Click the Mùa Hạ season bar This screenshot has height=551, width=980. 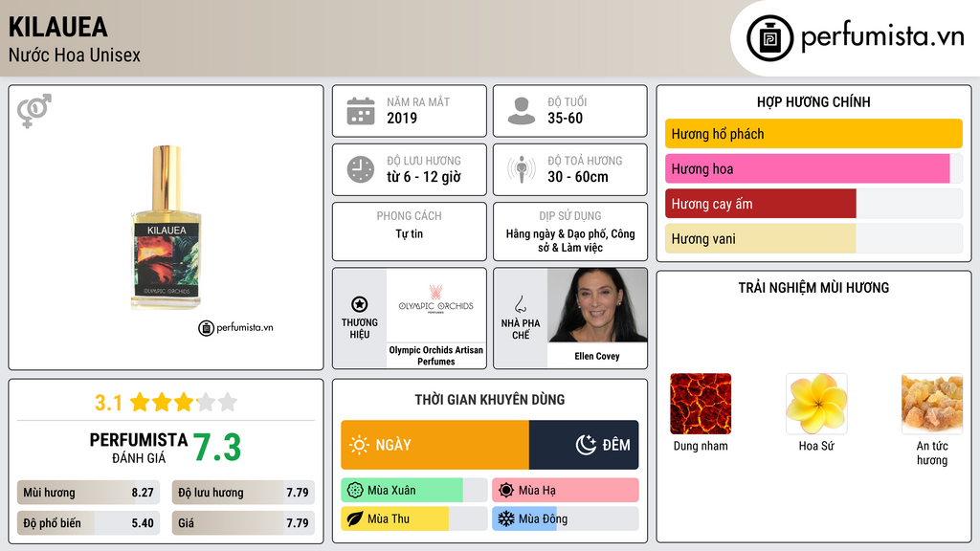pos(566,491)
